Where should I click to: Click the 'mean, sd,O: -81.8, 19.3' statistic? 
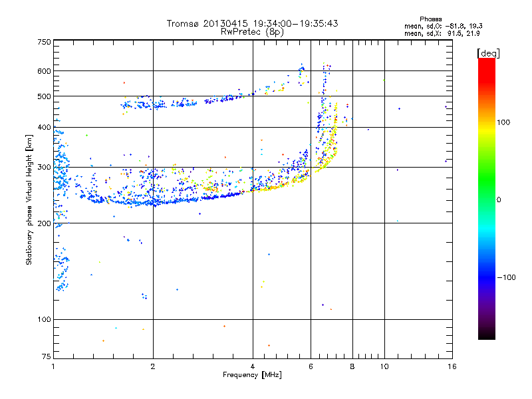443,26
